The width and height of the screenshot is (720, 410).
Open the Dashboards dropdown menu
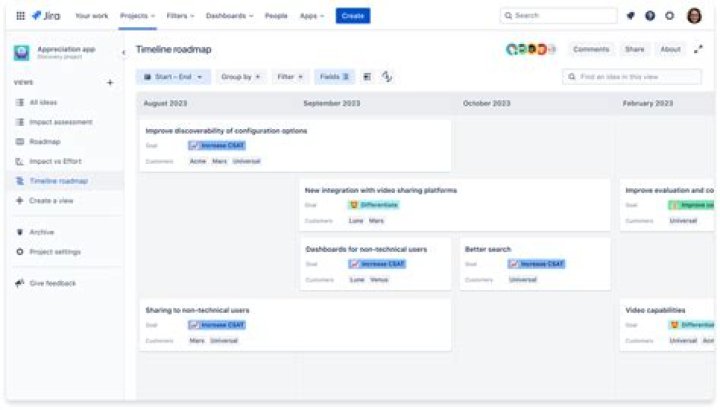(229, 16)
